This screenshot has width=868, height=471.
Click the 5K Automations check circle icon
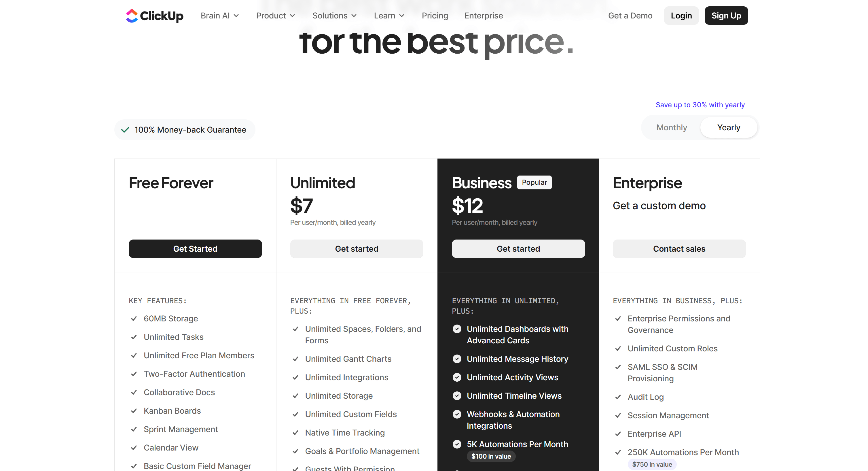[x=457, y=444]
